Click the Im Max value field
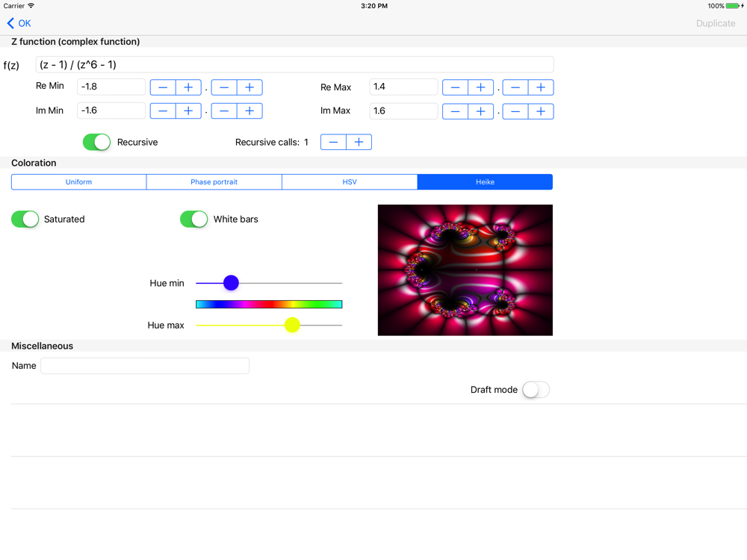The height and width of the screenshot is (560, 747). tap(403, 111)
